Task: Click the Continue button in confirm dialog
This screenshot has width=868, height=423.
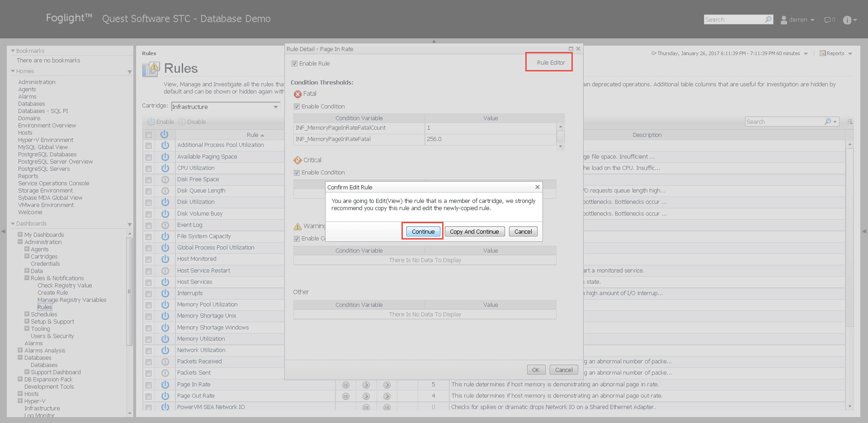Action: point(423,231)
